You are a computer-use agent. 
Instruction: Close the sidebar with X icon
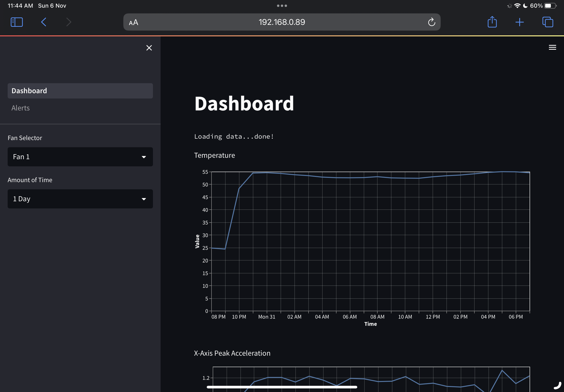pos(149,48)
